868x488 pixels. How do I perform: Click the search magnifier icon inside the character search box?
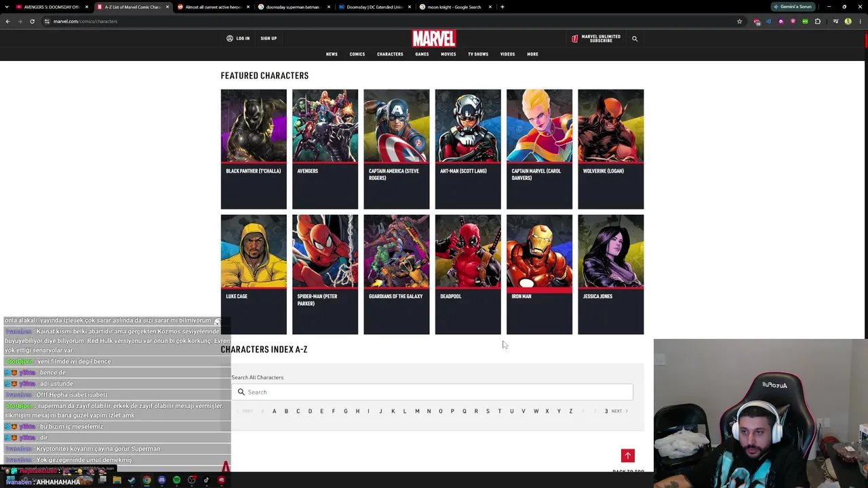tap(241, 392)
